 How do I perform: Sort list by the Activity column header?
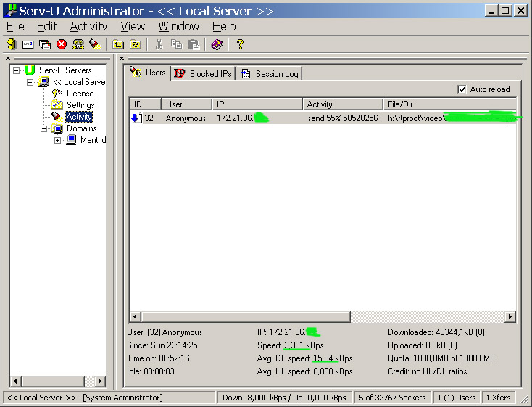(342, 104)
